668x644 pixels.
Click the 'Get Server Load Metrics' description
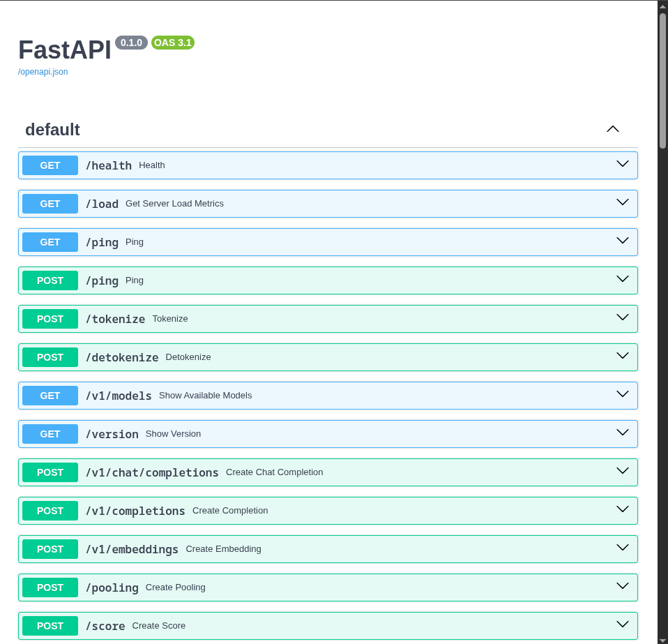[x=174, y=203]
